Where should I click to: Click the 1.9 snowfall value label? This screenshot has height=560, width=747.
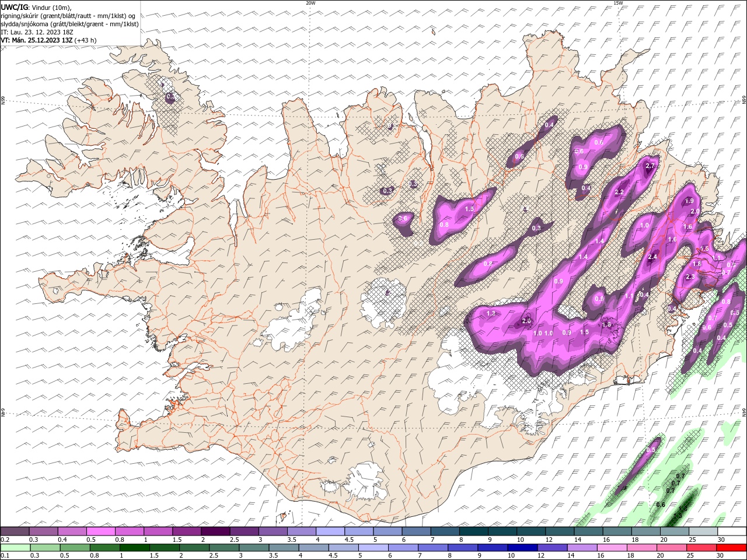click(689, 201)
